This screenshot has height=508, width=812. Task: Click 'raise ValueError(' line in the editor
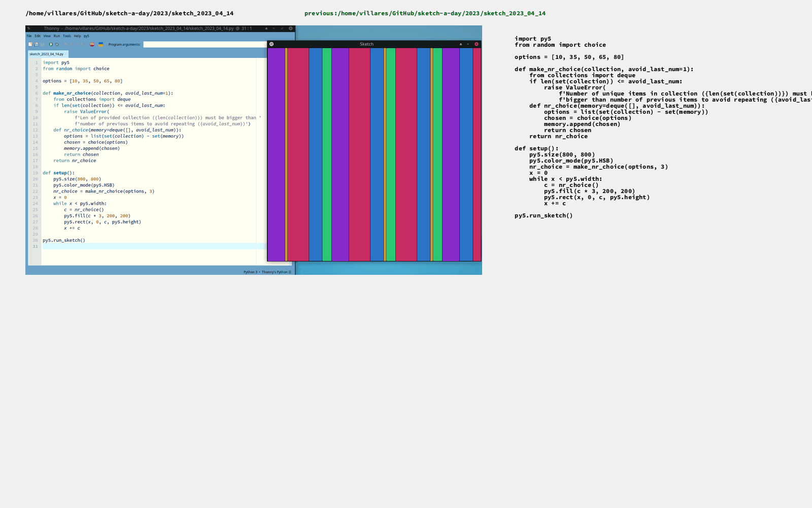click(87, 112)
